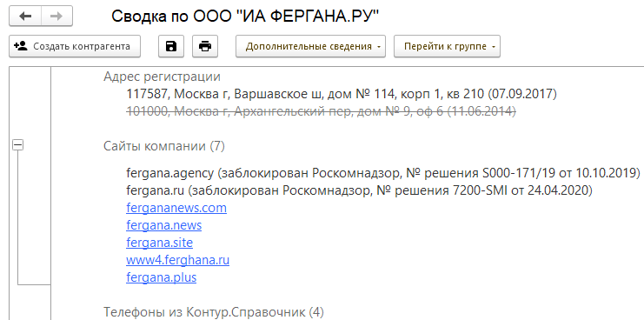Select the Адрес регистрации heading
This screenshot has width=644, height=320.
tap(162, 77)
